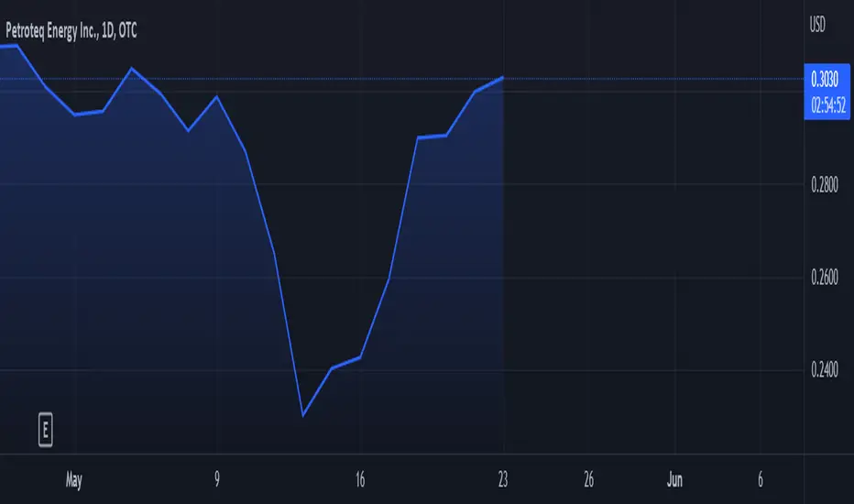Click the last data point on May 23

502,78
